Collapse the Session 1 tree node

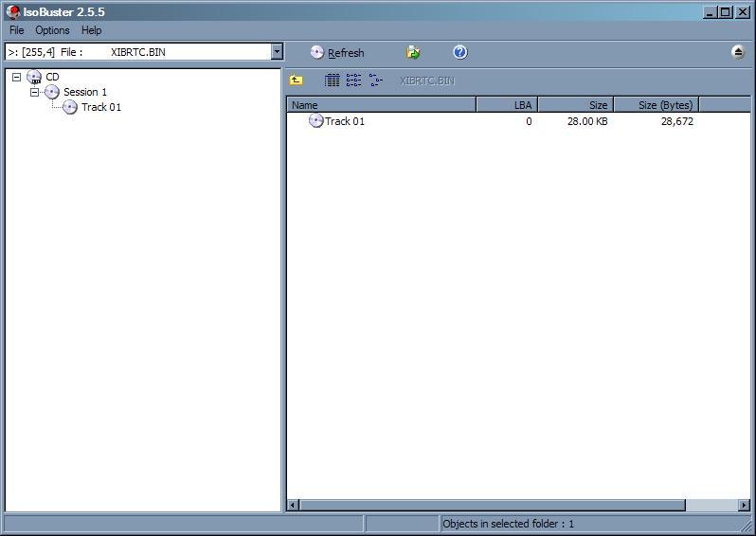point(34,92)
